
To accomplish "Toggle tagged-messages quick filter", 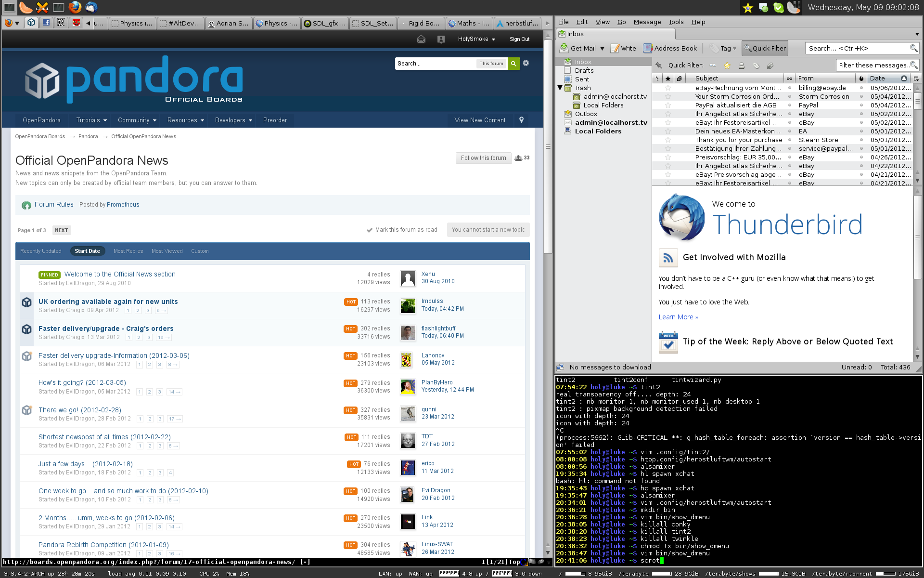I will click(756, 65).
